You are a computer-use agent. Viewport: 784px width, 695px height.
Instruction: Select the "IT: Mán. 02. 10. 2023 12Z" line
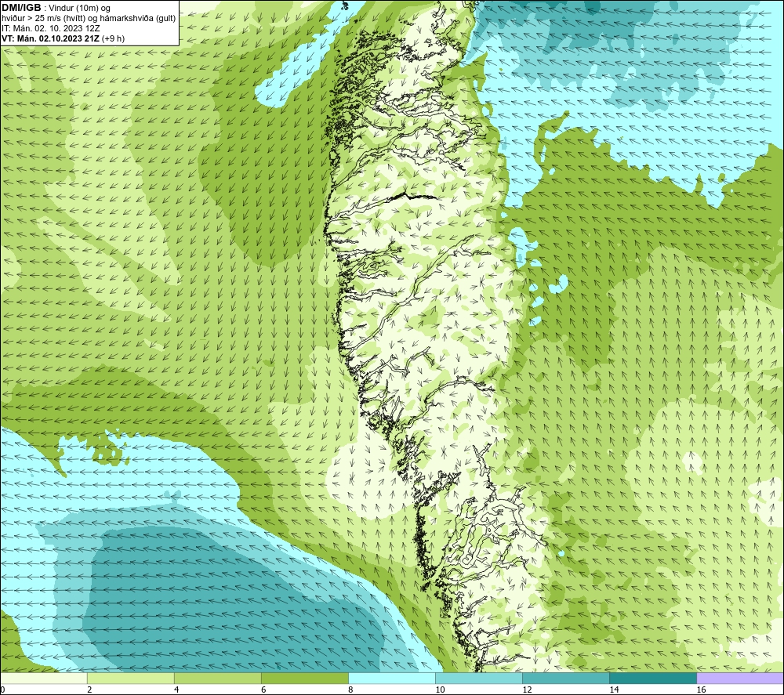pyautogui.click(x=50, y=28)
